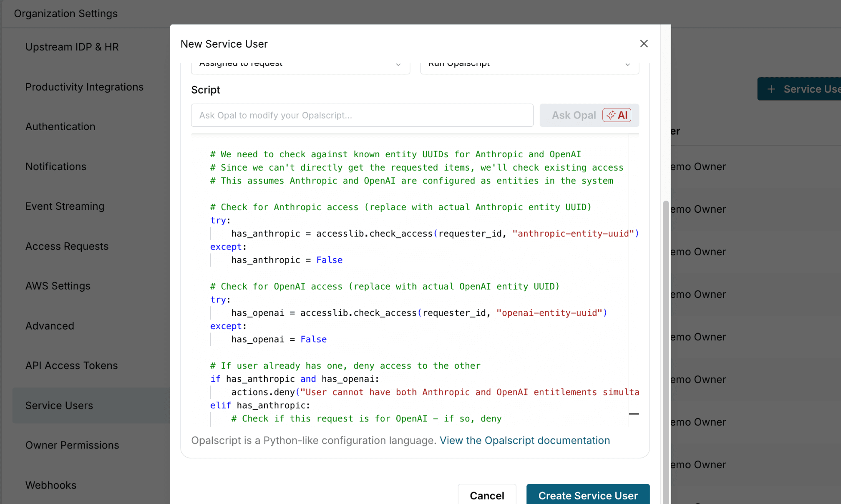Switch to Event Streaming settings
Screen dimensions: 841x504
coord(65,206)
